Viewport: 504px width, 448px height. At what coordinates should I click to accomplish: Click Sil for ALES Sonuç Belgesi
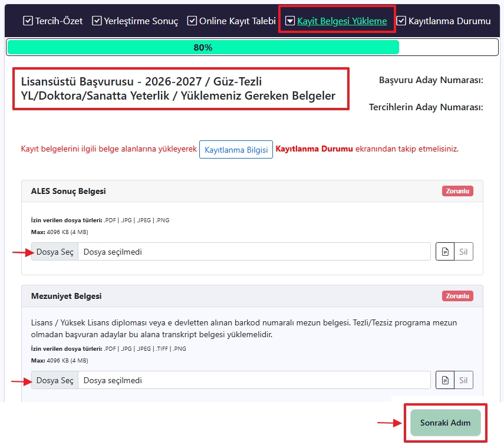[463, 252]
